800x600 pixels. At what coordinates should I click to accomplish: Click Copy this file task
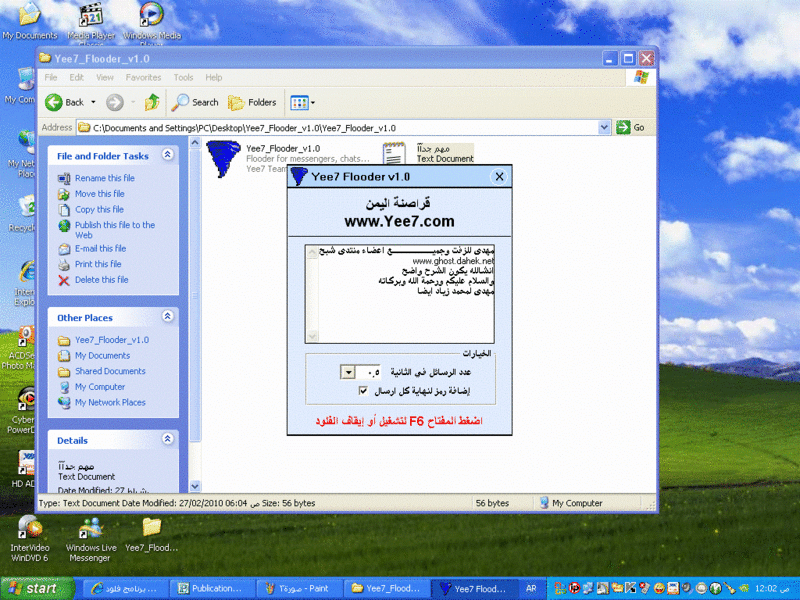click(99, 209)
